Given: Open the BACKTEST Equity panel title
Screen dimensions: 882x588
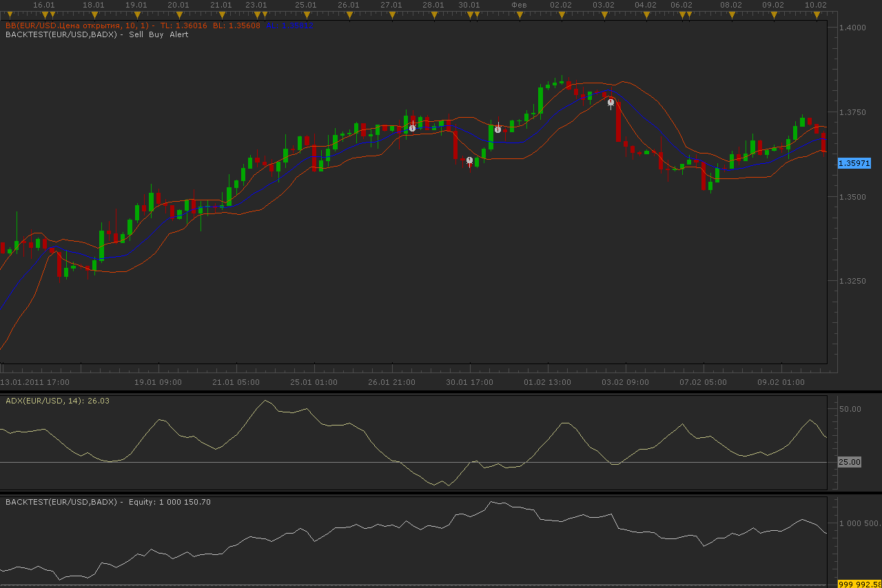Looking at the screenshot, I should pyautogui.click(x=108, y=502).
